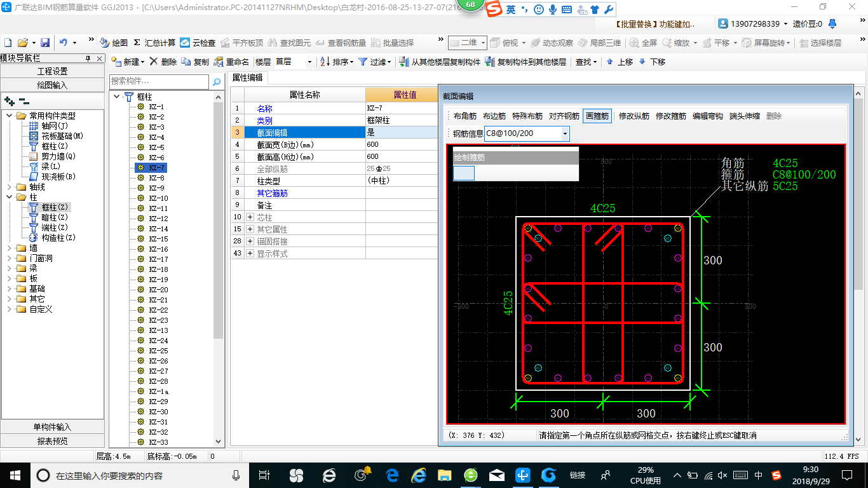This screenshot has width=868, height=488.
Task: Click the 截面宽 value 600 cell
Action: [402, 144]
